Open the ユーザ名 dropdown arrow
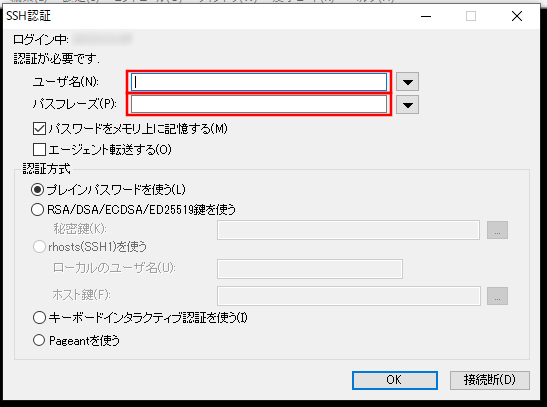The image size is (547, 407). pos(407,82)
